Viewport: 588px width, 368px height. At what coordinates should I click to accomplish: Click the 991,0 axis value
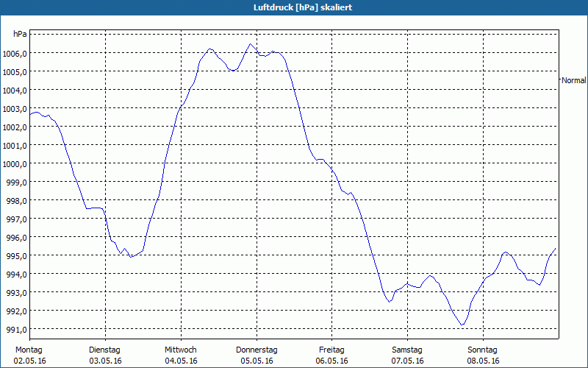pos(17,329)
